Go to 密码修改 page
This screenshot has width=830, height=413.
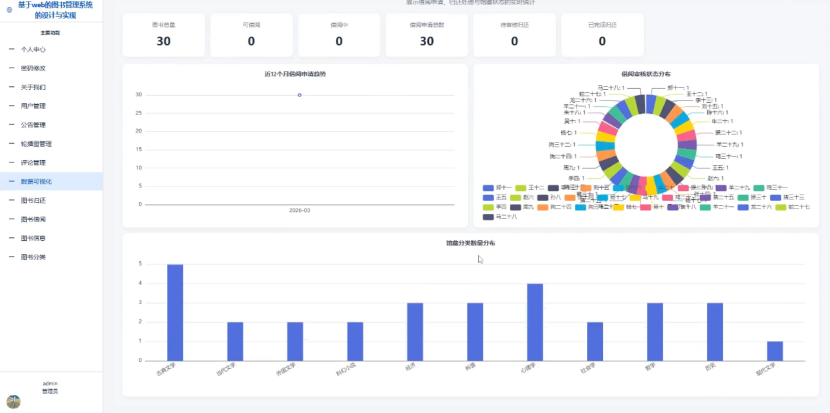coord(51,68)
